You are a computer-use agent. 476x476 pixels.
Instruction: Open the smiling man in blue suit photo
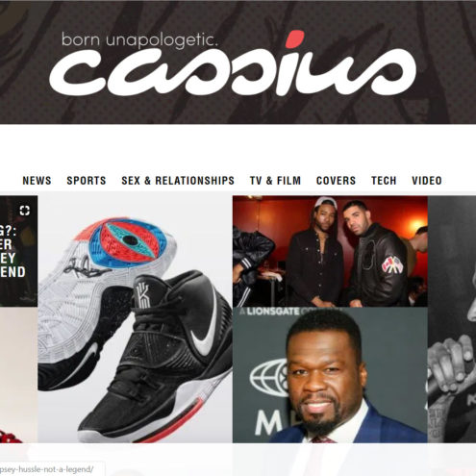tap(330, 375)
